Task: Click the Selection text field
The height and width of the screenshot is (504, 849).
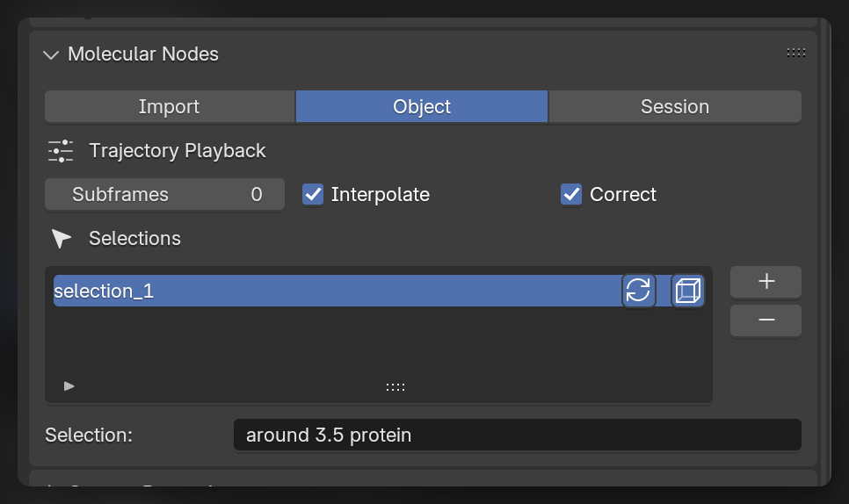Action: pos(517,435)
